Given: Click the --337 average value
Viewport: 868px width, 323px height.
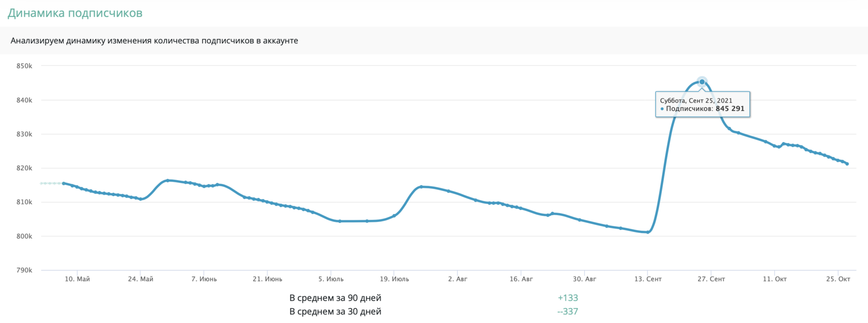Looking at the screenshot, I should 568,312.
